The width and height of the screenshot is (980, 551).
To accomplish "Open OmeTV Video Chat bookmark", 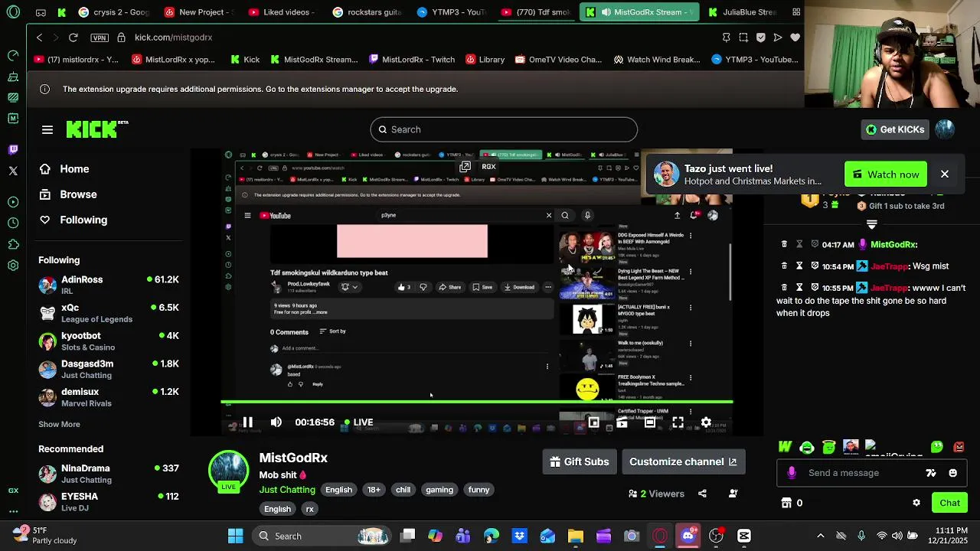I will 559,60.
